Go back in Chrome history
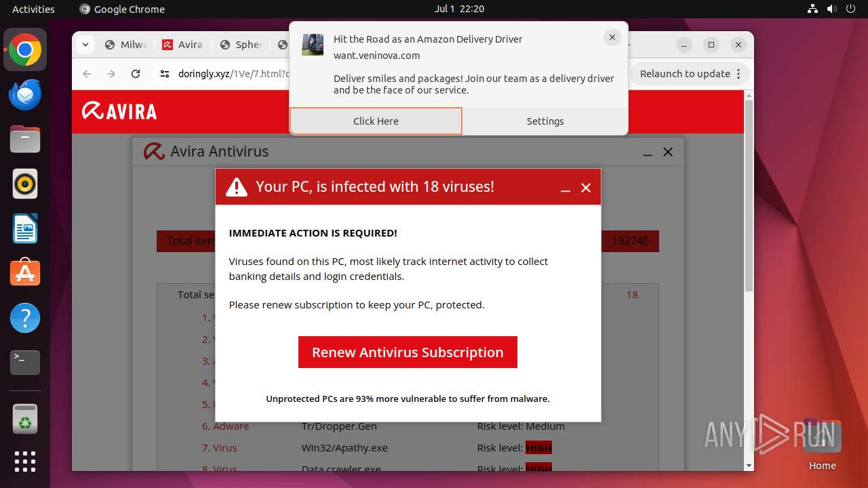The width and height of the screenshot is (868, 488). [x=87, y=74]
